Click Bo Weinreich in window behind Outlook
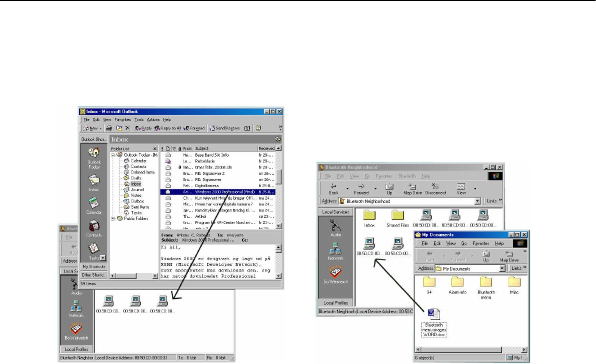596x364 pixels. (x=76, y=331)
